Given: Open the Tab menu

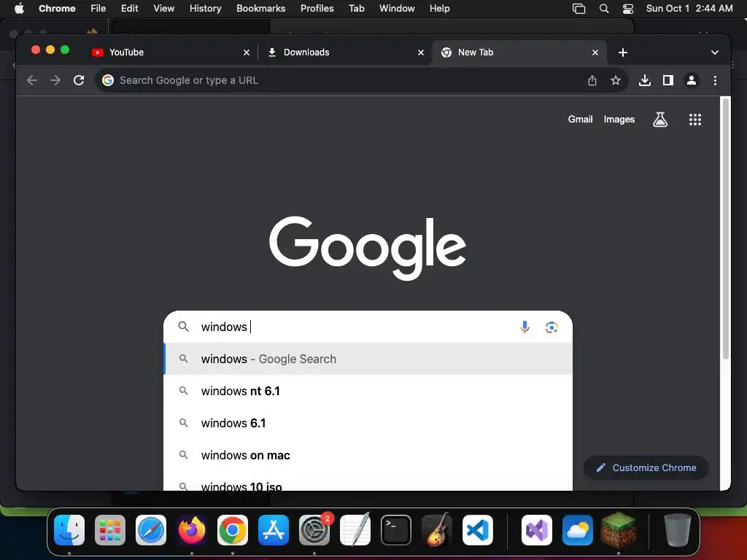Looking at the screenshot, I should [x=357, y=8].
